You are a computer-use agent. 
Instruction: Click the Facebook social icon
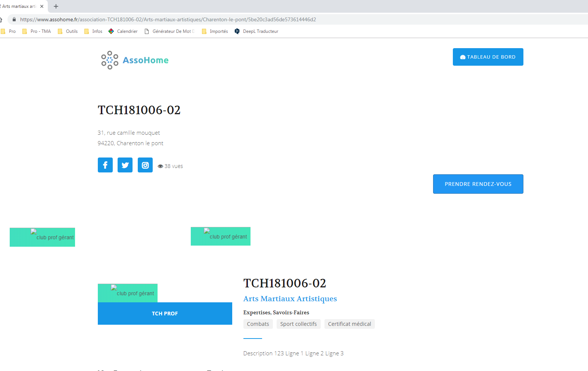pos(105,165)
